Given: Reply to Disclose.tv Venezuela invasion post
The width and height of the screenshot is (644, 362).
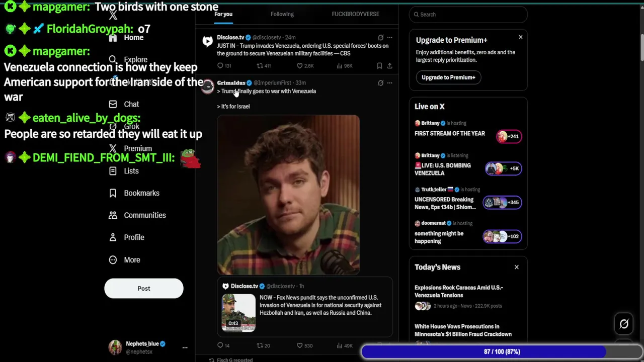Looking at the screenshot, I should (x=224, y=66).
